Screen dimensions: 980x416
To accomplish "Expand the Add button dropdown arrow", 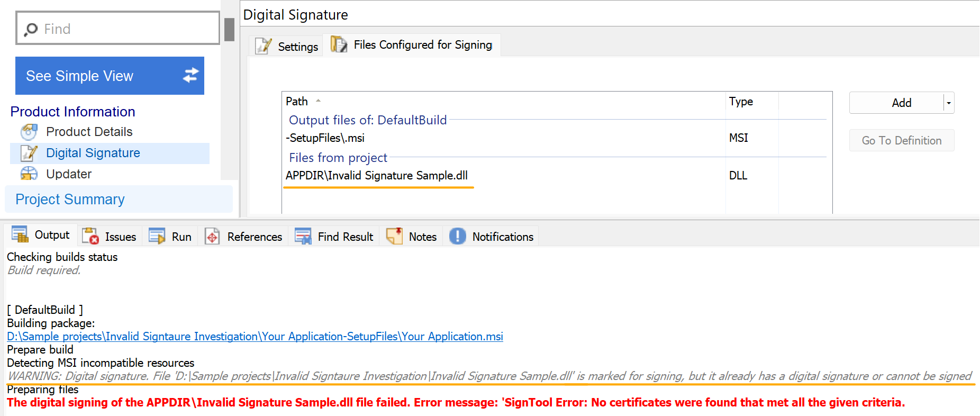I will pyautogui.click(x=949, y=103).
